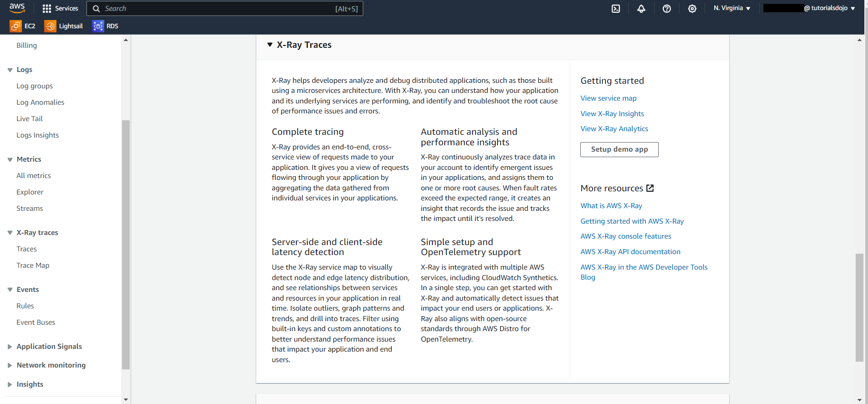
Task: Open the settings gear icon
Action: (692, 9)
